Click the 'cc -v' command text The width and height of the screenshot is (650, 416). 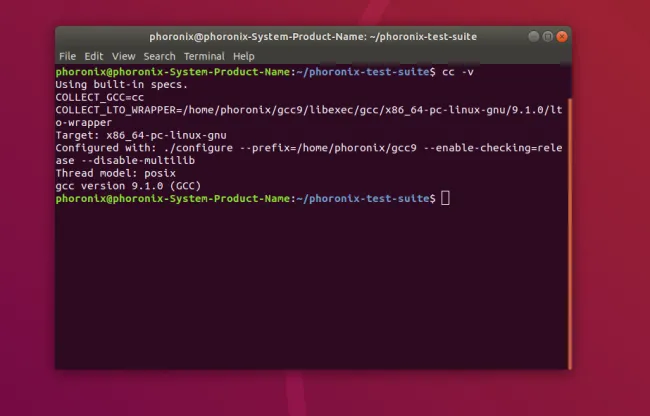click(458, 72)
